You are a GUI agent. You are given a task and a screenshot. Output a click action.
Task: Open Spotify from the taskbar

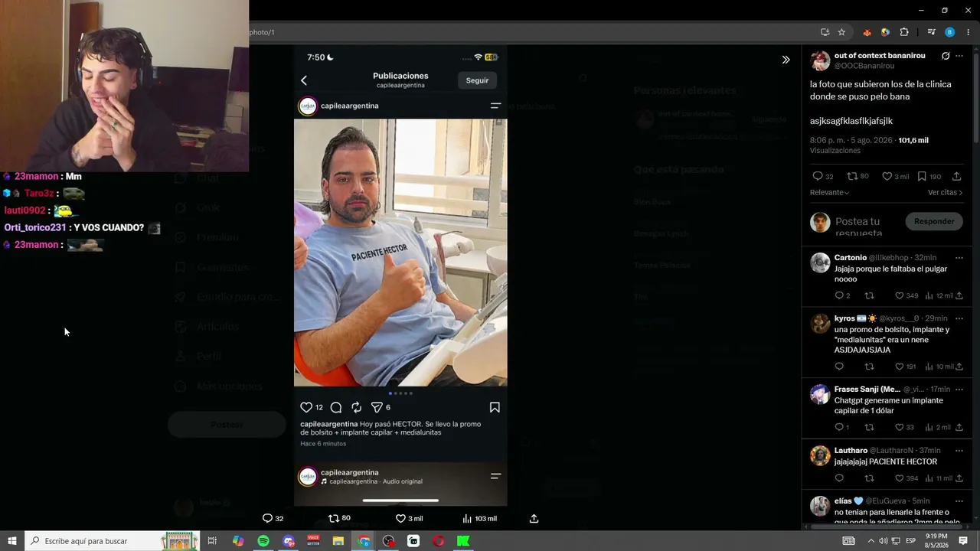point(263,541)
